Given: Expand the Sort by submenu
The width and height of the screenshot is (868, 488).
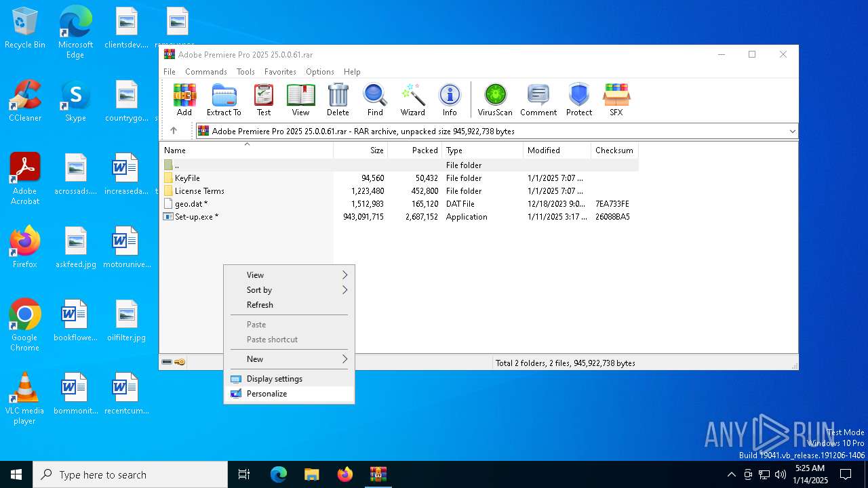Looking at the screenshot, I should 289,289.
